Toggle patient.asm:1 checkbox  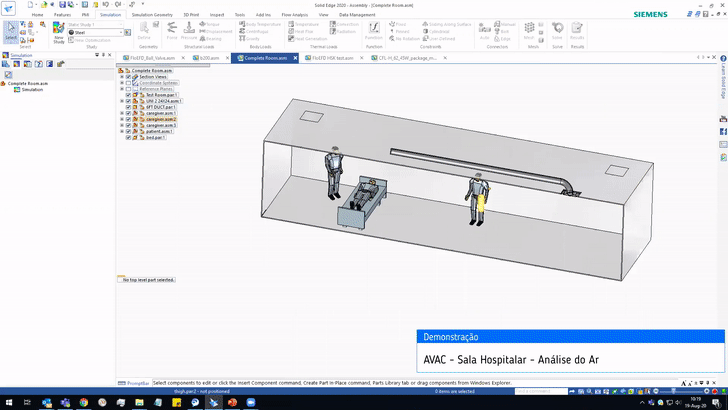coord(129,131)
